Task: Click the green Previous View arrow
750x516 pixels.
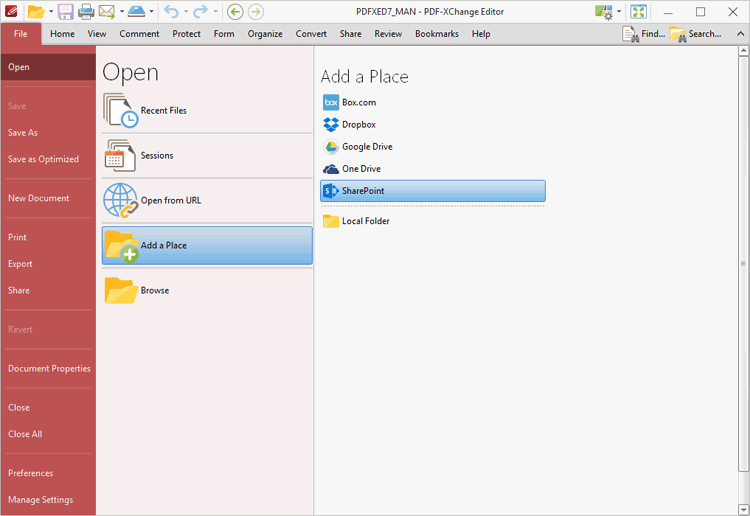Action: pos(235,11)
